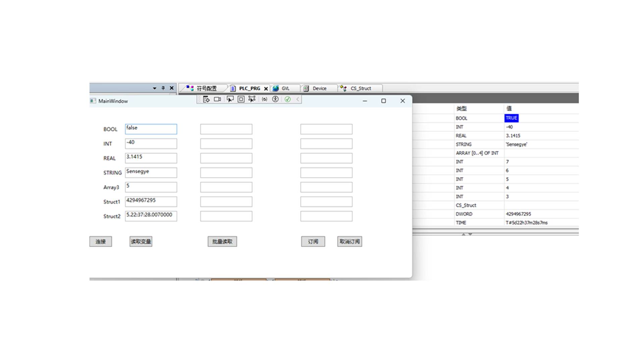Open Live Visual Tree from debug toolbar
Screen dimensions: 644x362
point(206,99)
